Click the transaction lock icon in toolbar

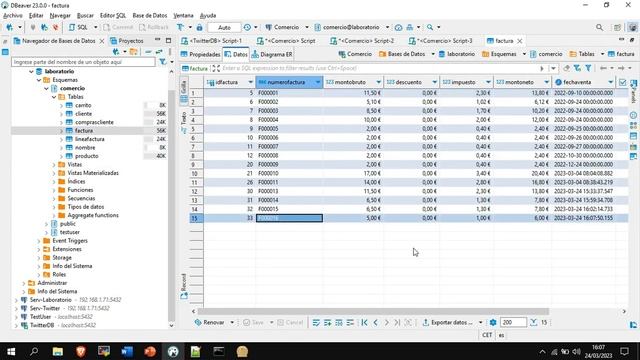(199, 27)
